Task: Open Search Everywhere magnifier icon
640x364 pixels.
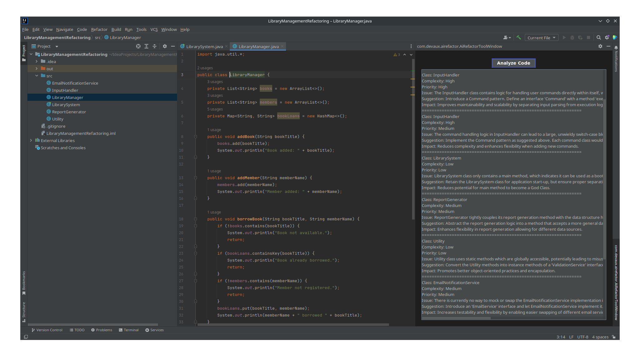Action: (x=598, y=37)
